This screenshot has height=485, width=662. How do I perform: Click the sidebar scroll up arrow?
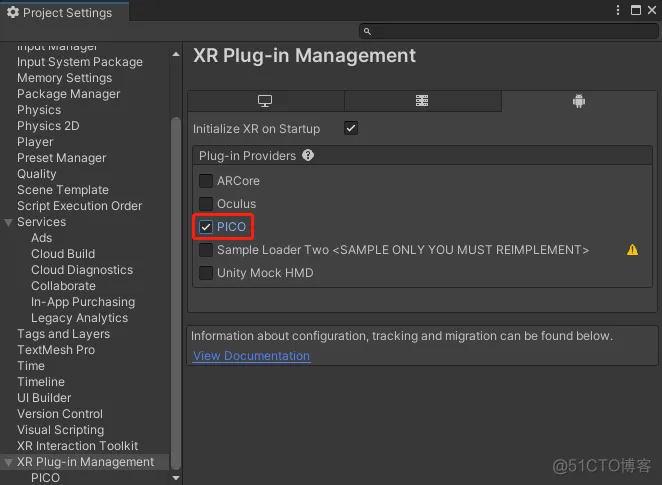(176, 54)
